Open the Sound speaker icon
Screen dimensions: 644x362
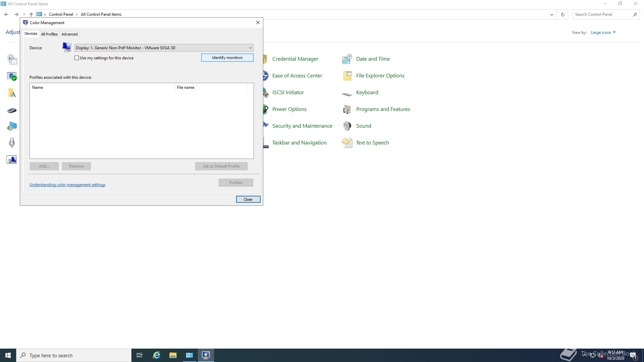tap(347, 126)
